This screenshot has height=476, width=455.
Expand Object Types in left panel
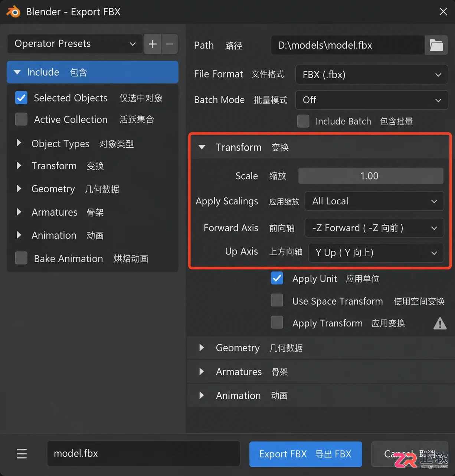point(75,144)
